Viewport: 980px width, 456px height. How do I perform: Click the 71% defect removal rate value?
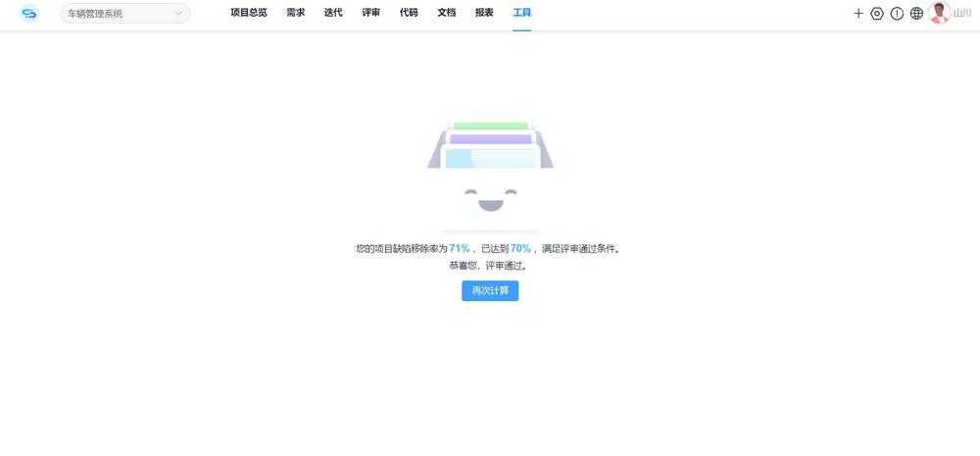459,249
